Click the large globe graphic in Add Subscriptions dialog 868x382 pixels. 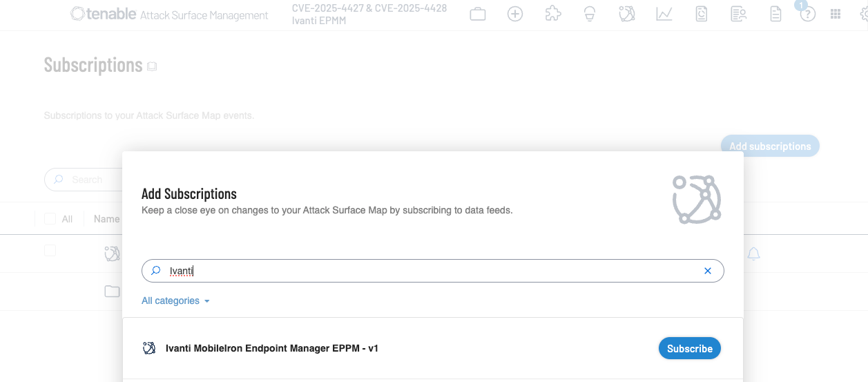click(697, 199)
